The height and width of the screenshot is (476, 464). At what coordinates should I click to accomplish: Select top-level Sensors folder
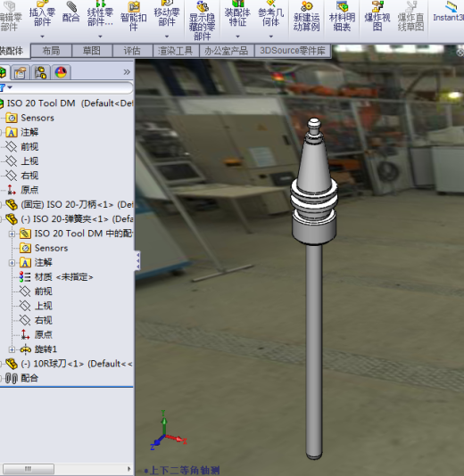coord(30,118)
